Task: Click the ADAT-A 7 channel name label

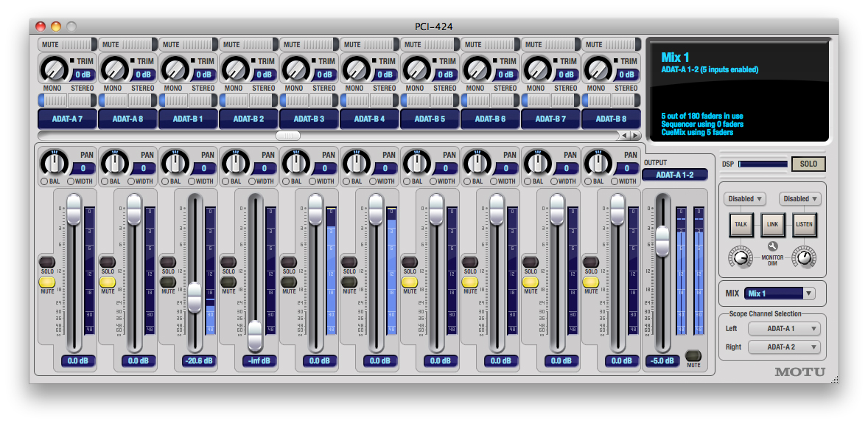Action: [x=67, y=119]
